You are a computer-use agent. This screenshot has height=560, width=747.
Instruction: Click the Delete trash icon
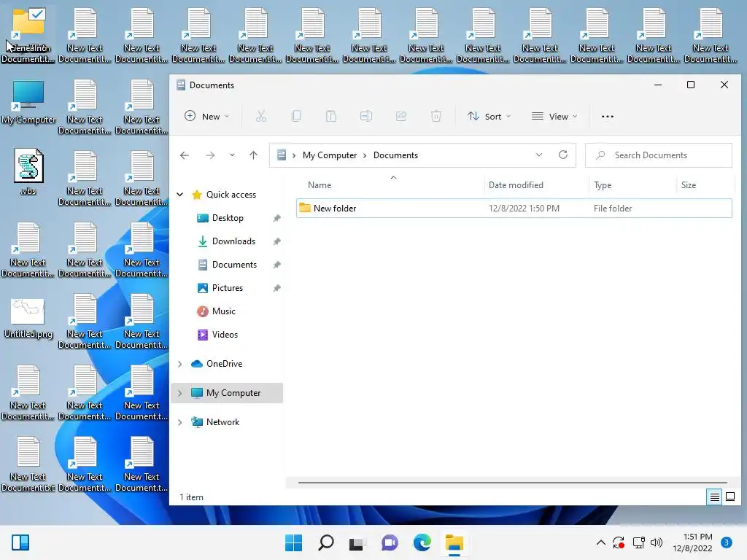(436, 116)
